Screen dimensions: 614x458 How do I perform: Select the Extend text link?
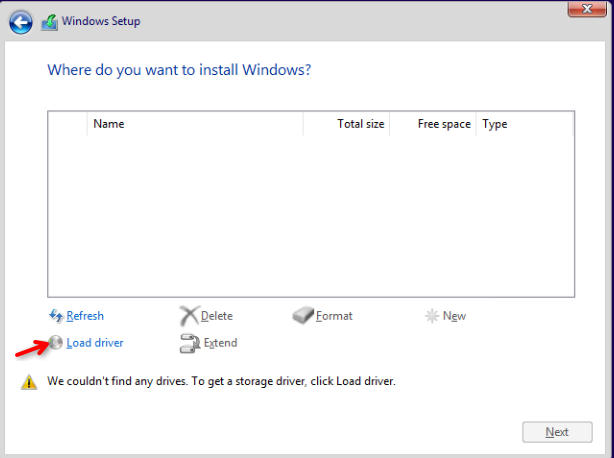220,343
